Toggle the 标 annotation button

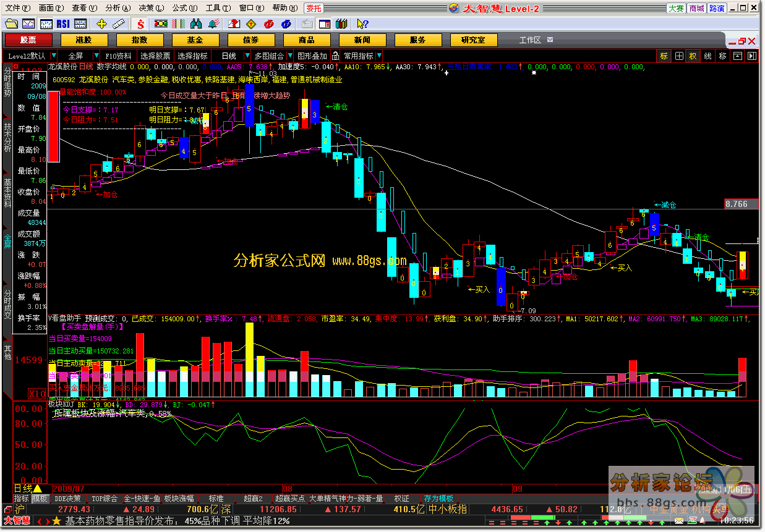coord(664,56)
